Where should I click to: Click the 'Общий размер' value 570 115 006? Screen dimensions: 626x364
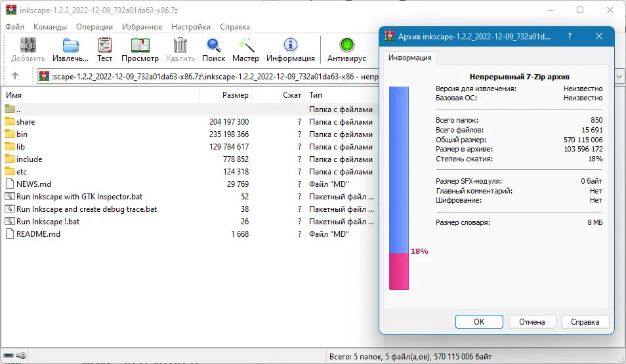[583, 140]
